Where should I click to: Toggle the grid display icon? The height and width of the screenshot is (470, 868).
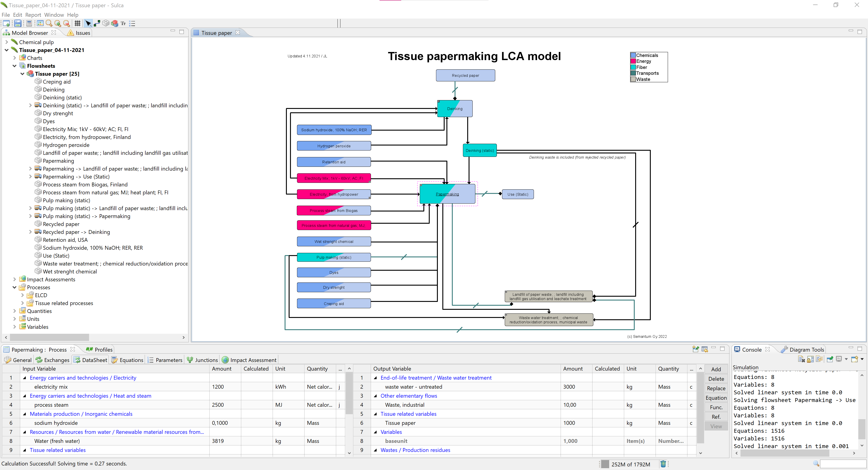click(78, 23)
